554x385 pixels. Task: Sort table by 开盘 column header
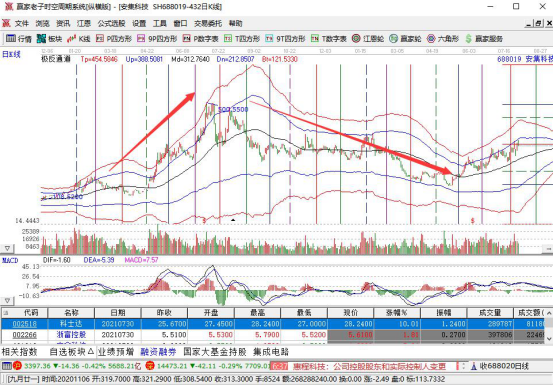tap(211, 313)
